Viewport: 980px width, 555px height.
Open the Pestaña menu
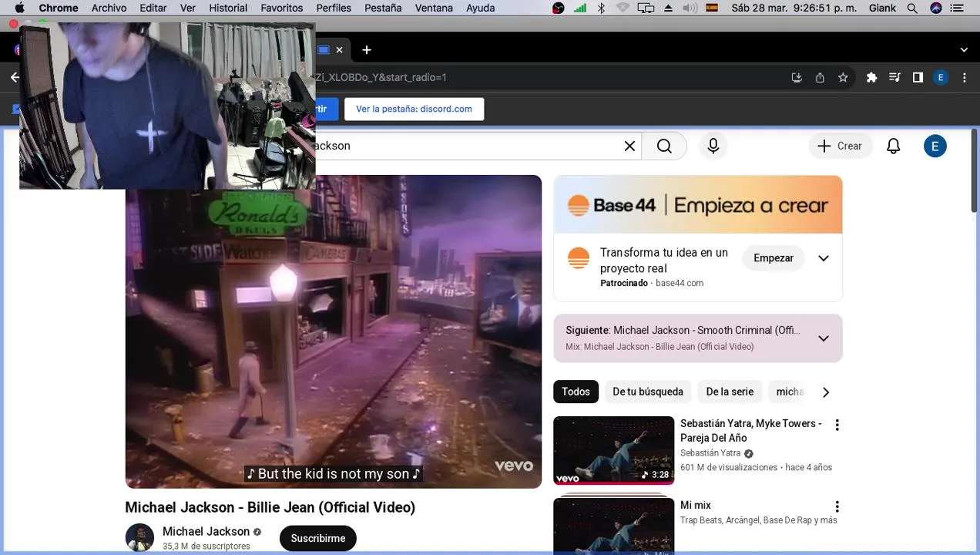tap(383, 8)
